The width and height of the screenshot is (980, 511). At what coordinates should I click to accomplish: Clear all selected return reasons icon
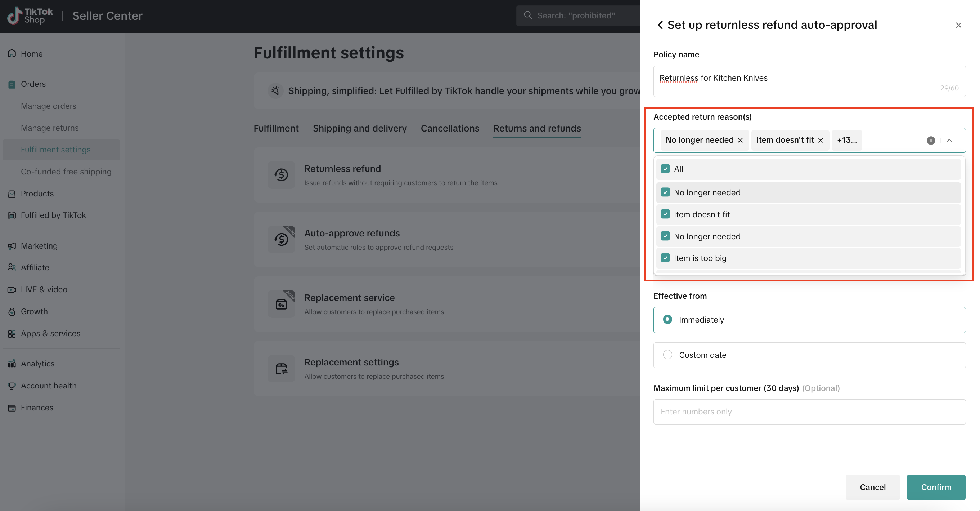coord(931,141)
